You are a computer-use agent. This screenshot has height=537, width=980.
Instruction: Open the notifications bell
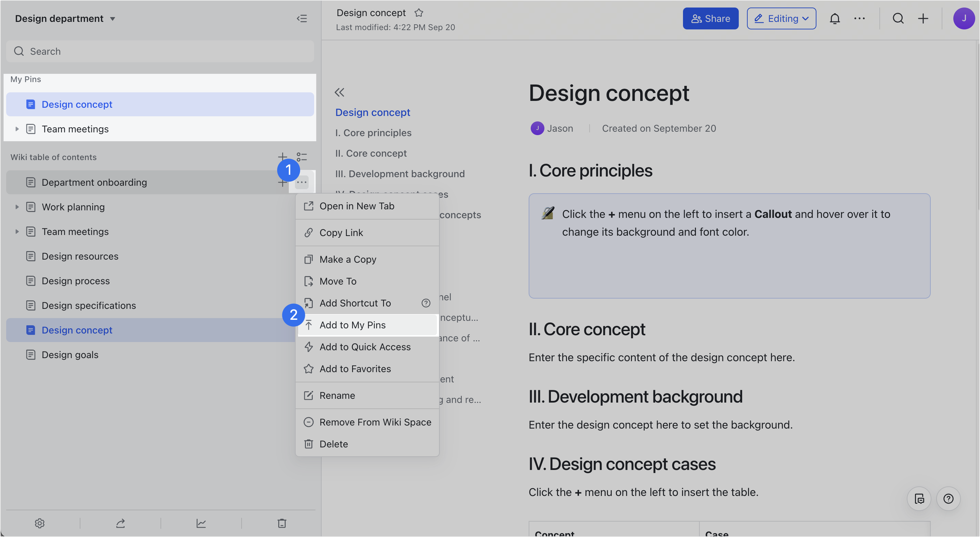point(834,18)
